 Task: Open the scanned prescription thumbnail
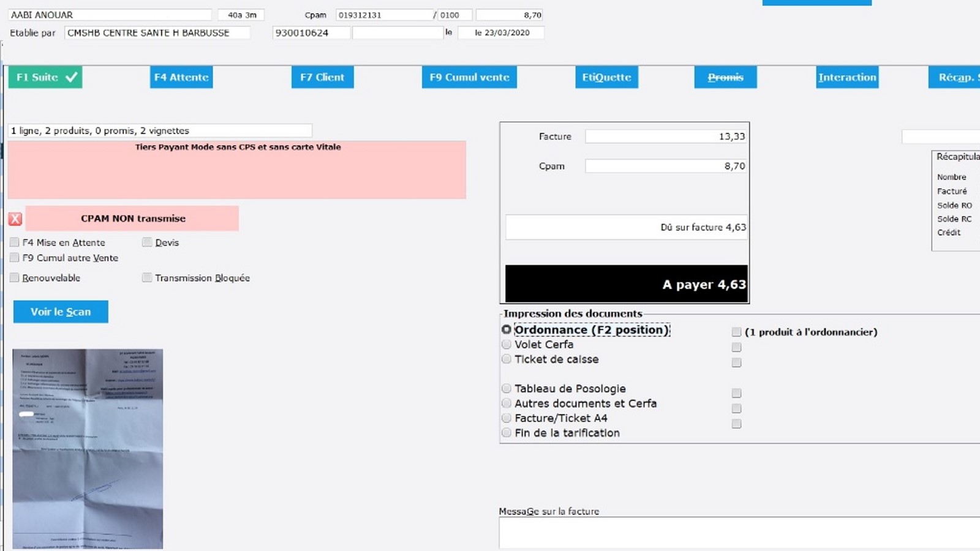[x=88, y=449]
